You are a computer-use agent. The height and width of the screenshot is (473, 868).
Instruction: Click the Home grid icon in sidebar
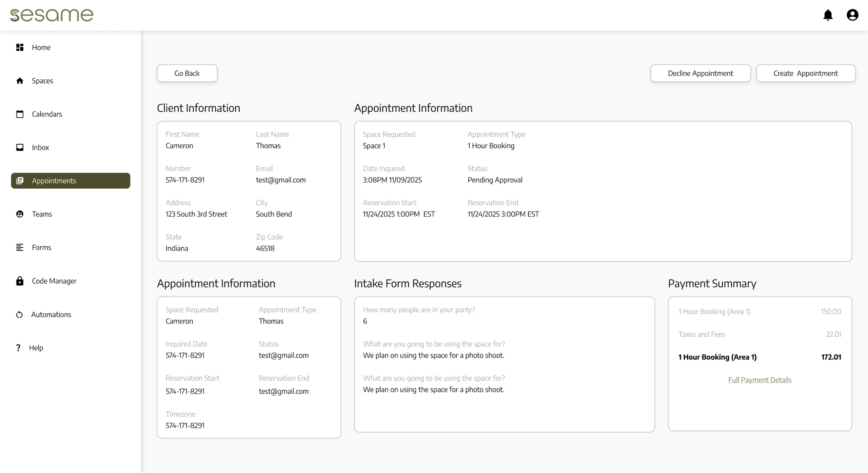coord(20,48)
